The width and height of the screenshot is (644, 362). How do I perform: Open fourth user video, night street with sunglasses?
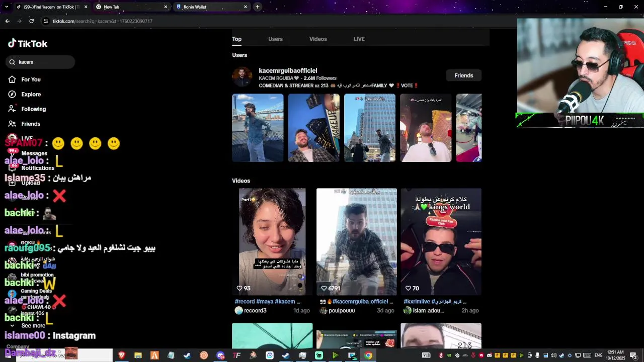click(x=426, y=128)
